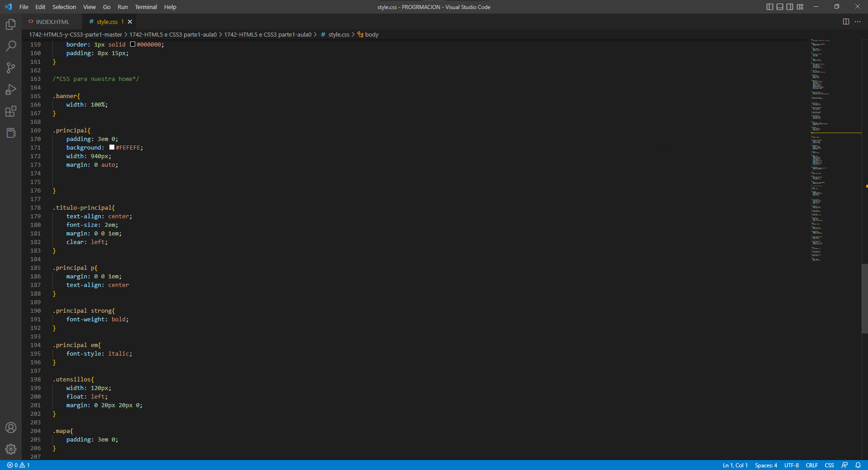Click comment /*CSS para nuestra home*/

click(96, 79)
